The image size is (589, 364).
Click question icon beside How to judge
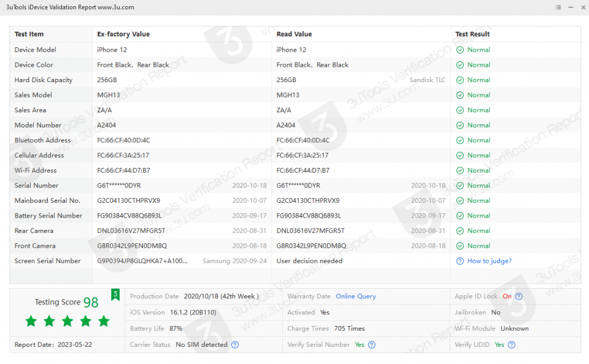tap(460, 261)
